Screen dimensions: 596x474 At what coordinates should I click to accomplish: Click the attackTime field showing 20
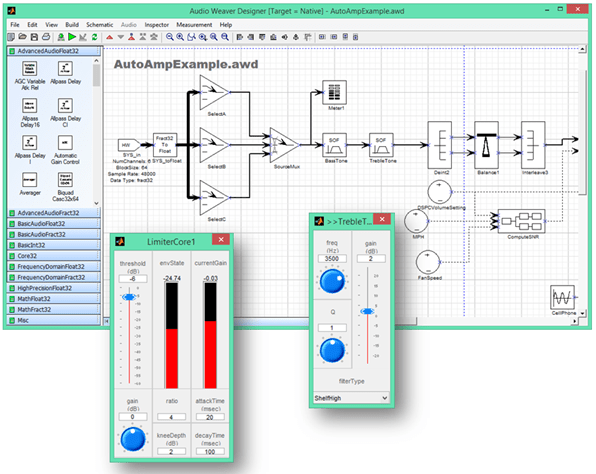[x=210, y=417]
